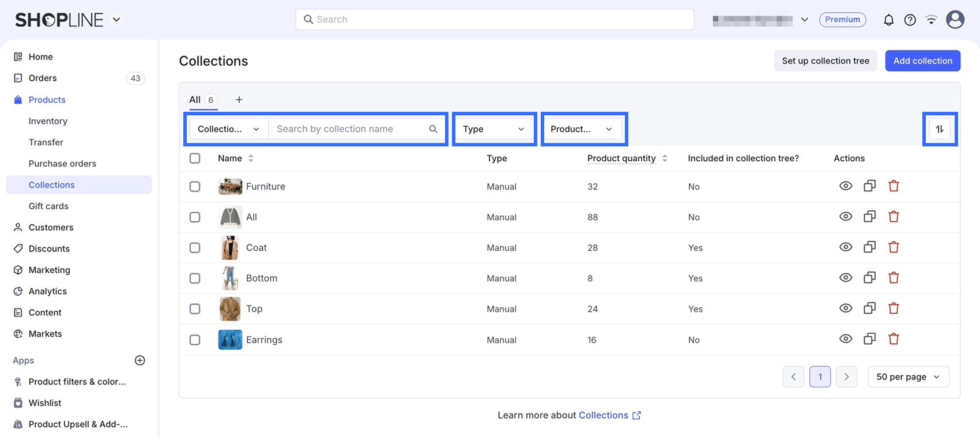The width and height of the screenshot is (980, 437).
Task: Click the Search by collection name field
Action: [x=356, y=129]
